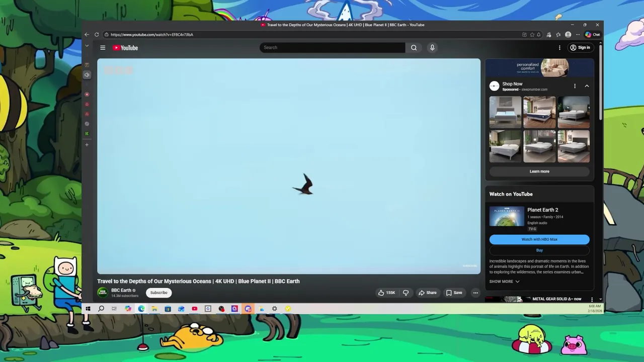This screenshot has width=644, height=362.
Task: Open METAL GEAR SOLID video options menu
Action: tap(592, 300)
